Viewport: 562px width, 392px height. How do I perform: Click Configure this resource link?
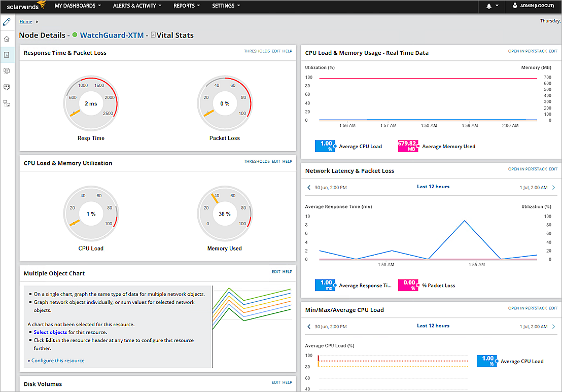57,361
